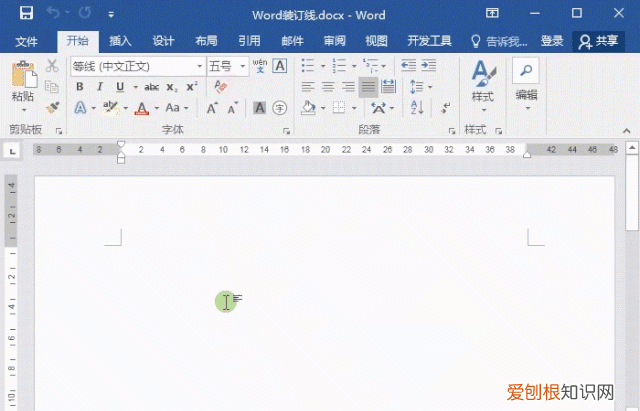The width and height of the screenshot is (640, 411).
Task: Open font color dropdown arrow
Action: [x=156, y=108]
